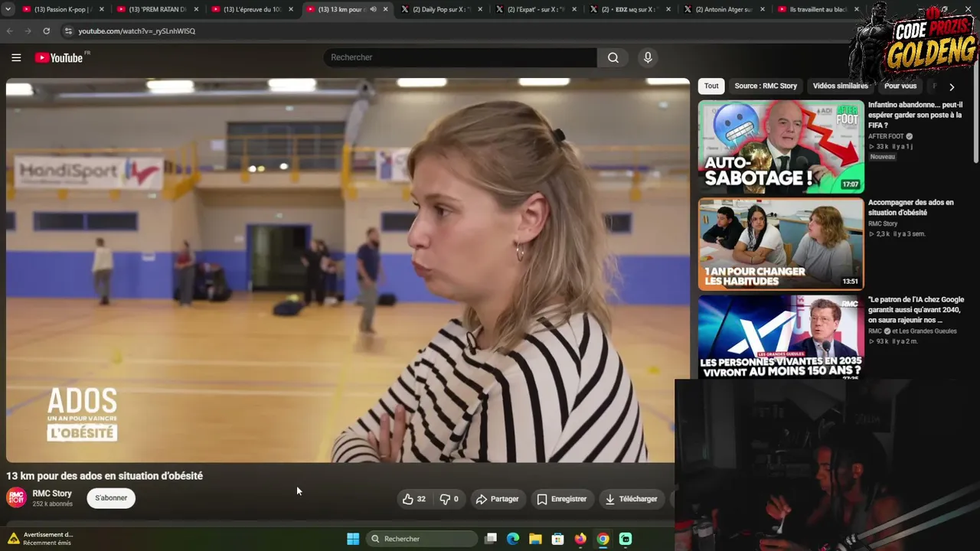Mute the tab via its speaker icon

(x=373, y=9)
